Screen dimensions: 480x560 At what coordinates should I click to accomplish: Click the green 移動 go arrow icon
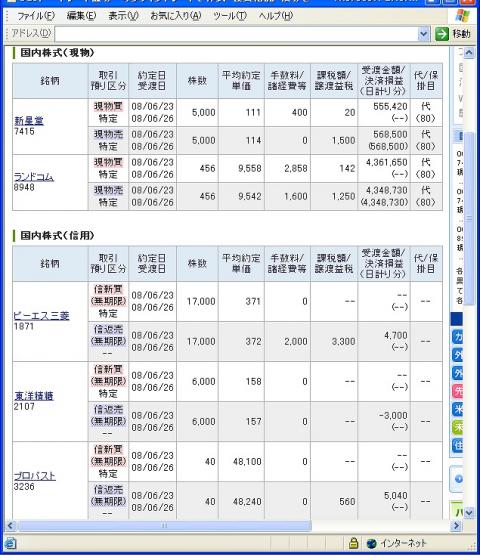tap(442, 34)
